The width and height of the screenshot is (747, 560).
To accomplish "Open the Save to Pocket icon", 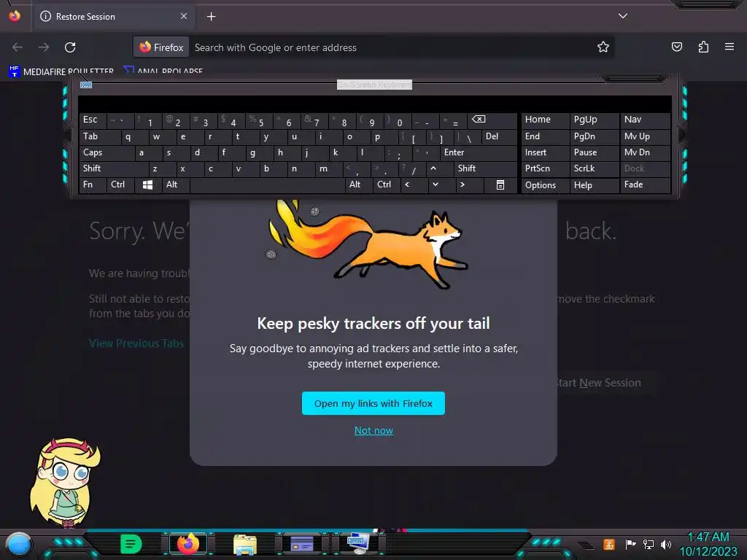I will point(676,47).
